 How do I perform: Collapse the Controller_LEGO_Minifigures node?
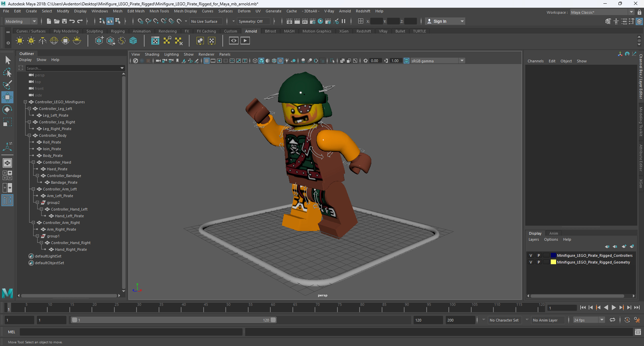pyautogui.click(x=25, y=102)
